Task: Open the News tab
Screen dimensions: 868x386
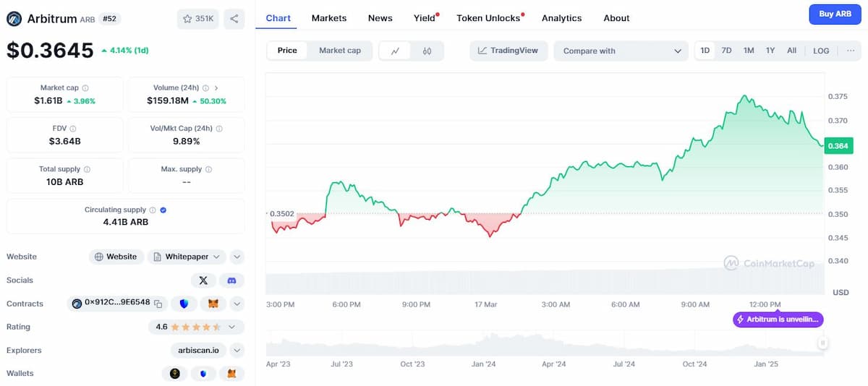Action: point(380,18)
